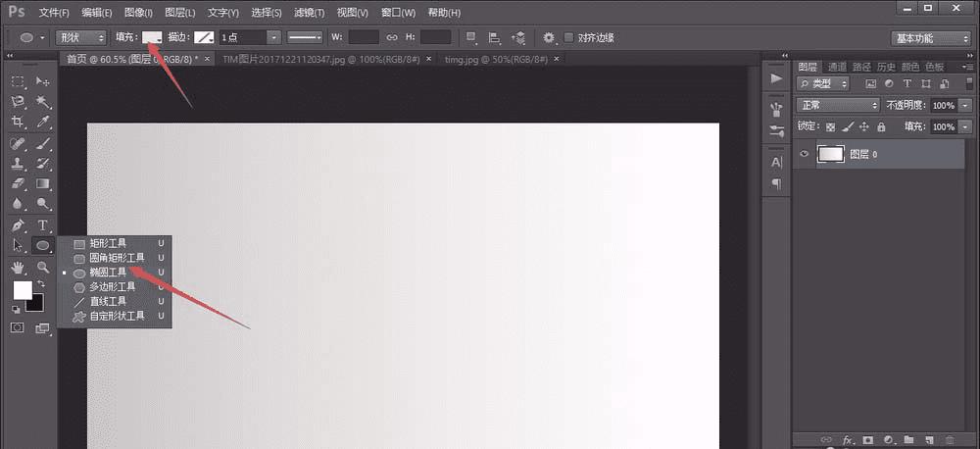Choose 自定形状工具 from the flyout
This screenshot has width=980, height=449.
pyautogui.click(x=114, y=316)
